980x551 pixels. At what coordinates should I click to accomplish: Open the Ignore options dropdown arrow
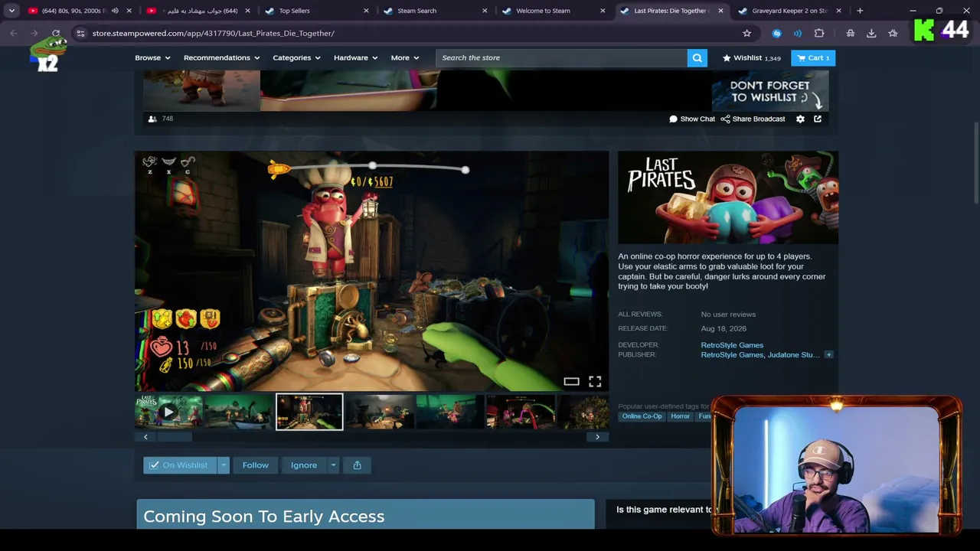(333, 465)
